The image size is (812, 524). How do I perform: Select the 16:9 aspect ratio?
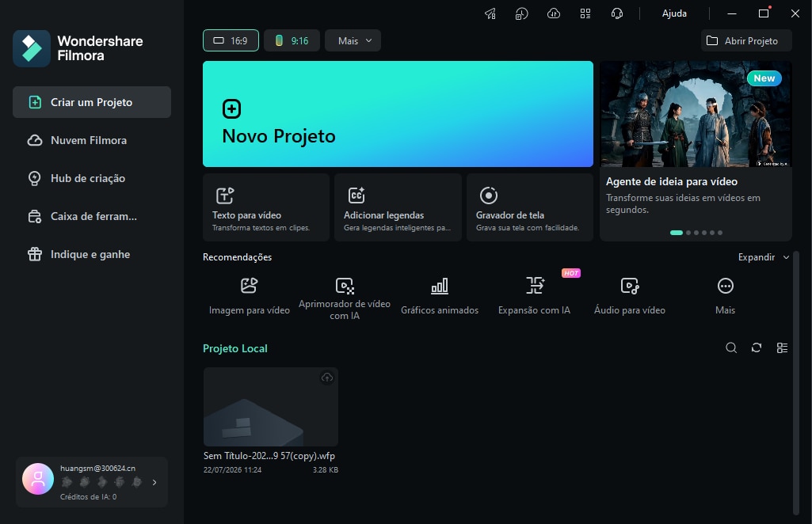click(231, 40)
